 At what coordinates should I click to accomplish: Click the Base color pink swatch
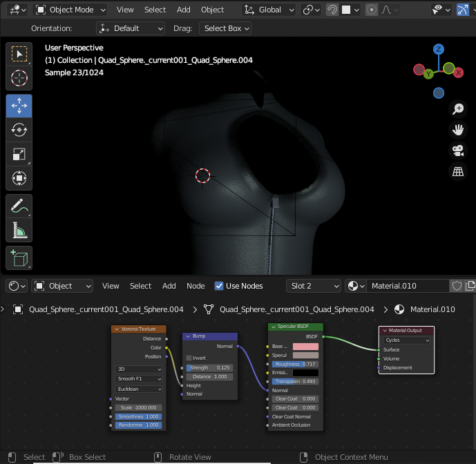point(305,347)
